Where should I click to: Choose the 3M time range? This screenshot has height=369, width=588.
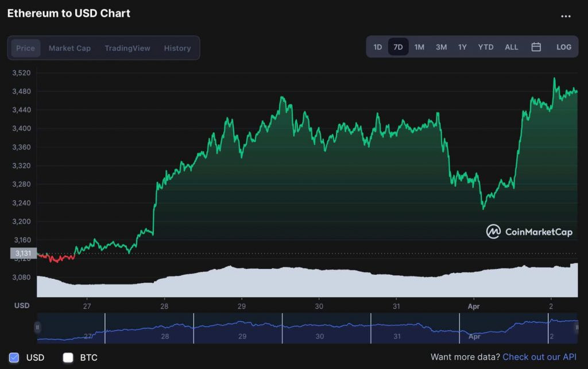point(442,47)
